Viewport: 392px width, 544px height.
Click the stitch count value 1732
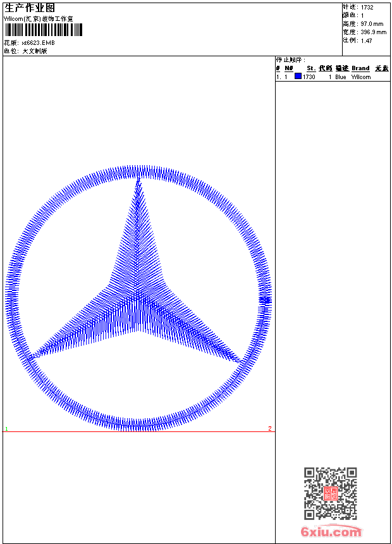pos(367,8)
